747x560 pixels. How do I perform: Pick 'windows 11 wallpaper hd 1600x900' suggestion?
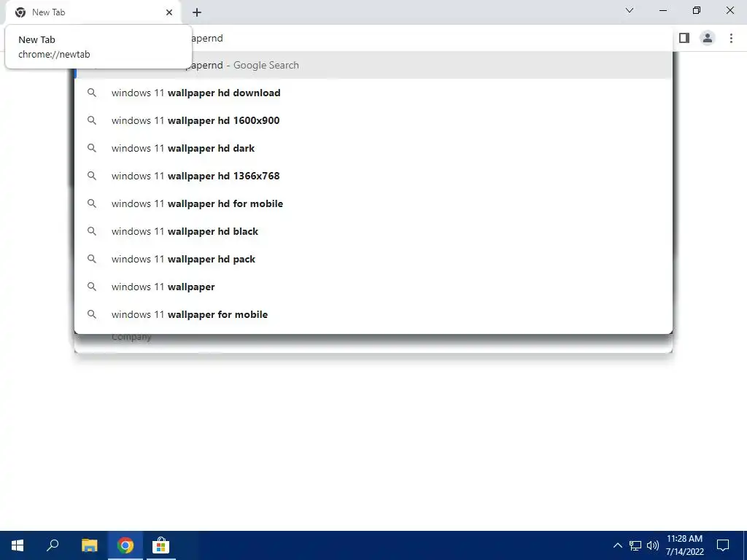(373, 120)
